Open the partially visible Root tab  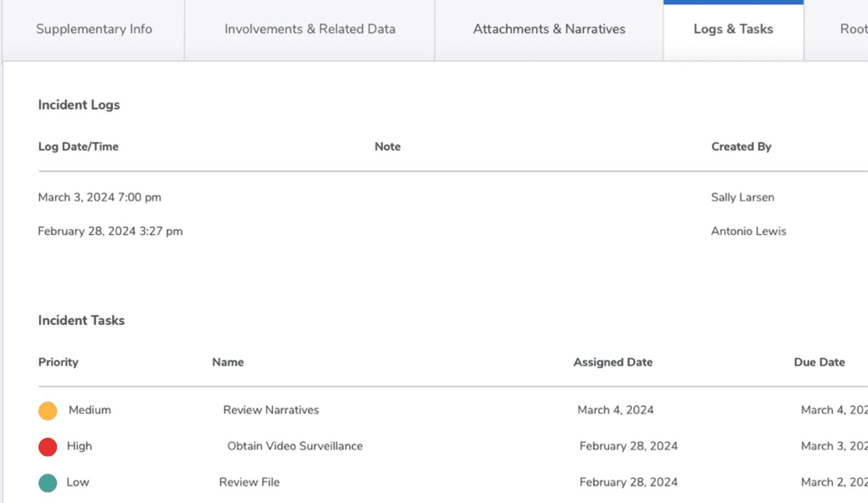(853, 30)
